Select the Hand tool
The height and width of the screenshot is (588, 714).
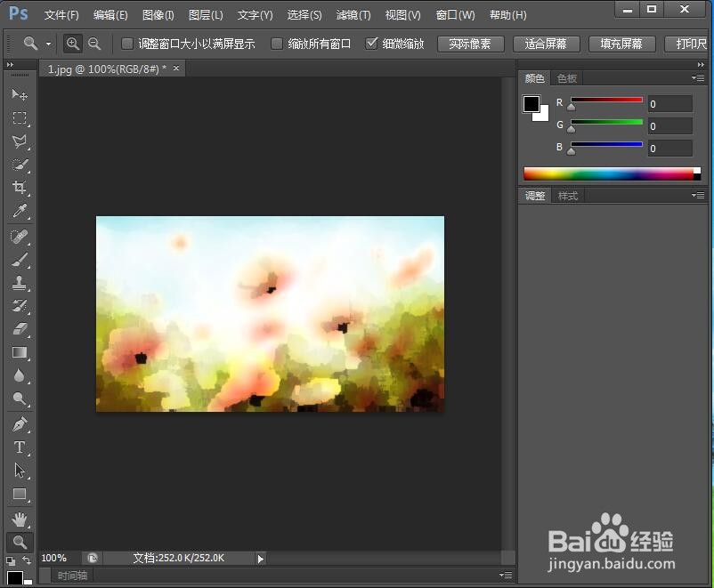pyautogui.click(x=19, y=520)
